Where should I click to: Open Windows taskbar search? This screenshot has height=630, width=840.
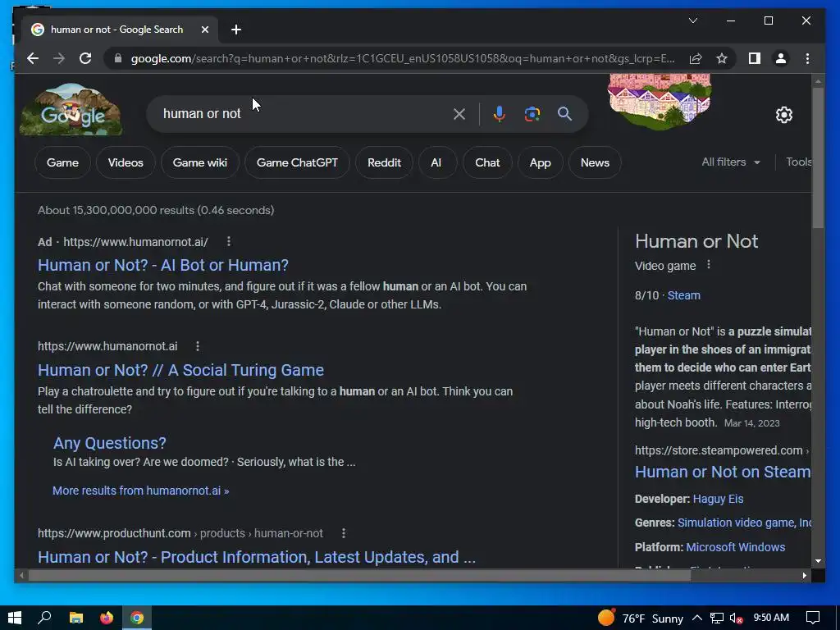point(44,618)
